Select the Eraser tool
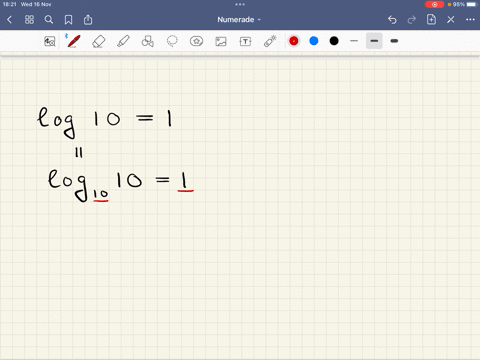480x360 pixels. pyautogui.click(x=98, y=41)
